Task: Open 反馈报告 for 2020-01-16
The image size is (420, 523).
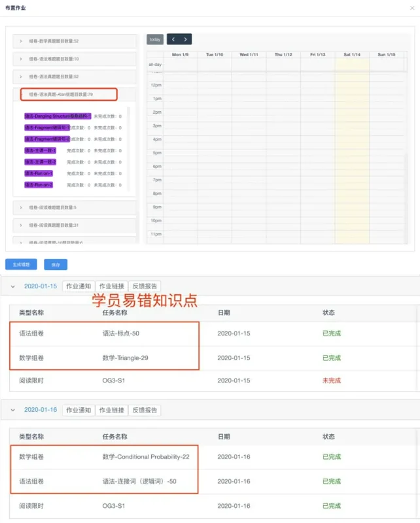Action: [145, 410]
